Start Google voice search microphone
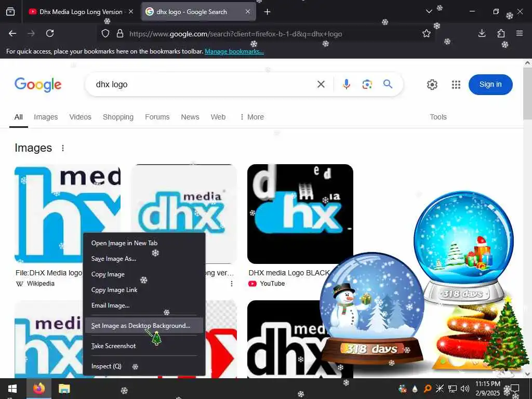Viewport: 532px width, 399px height. [346, 84]
